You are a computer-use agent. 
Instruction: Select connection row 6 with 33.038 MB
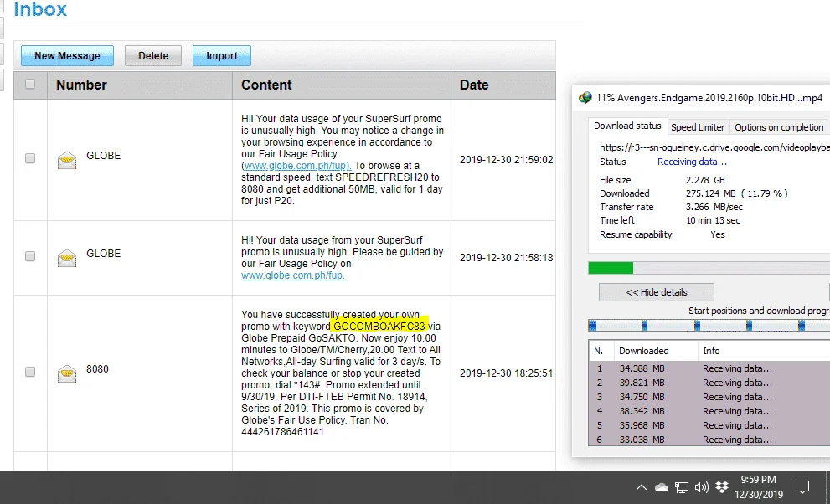(x=709, y=439)
